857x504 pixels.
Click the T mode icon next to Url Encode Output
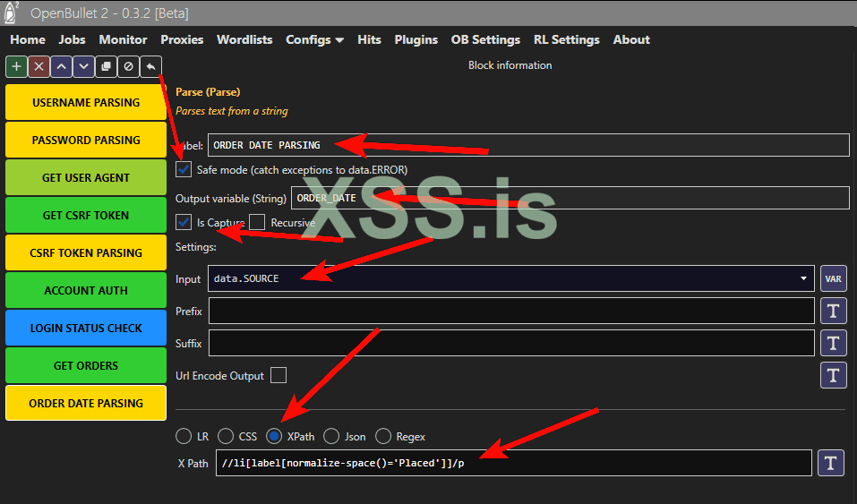(833, 376)
